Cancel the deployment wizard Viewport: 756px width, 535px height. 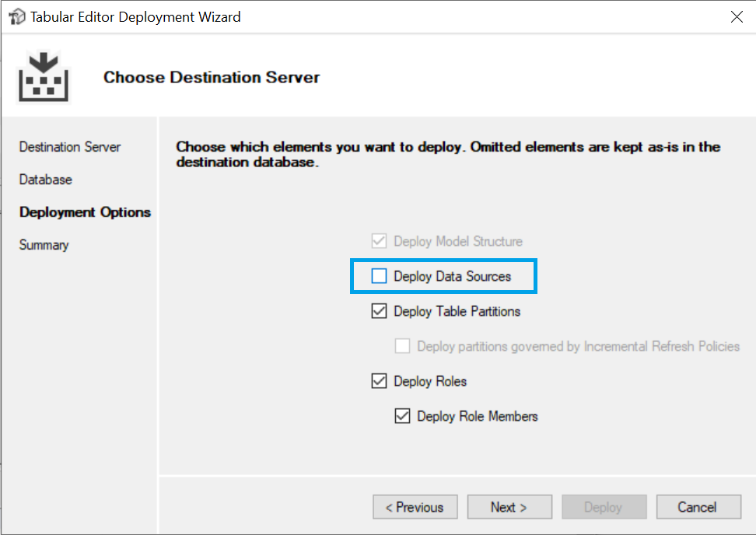698,506
